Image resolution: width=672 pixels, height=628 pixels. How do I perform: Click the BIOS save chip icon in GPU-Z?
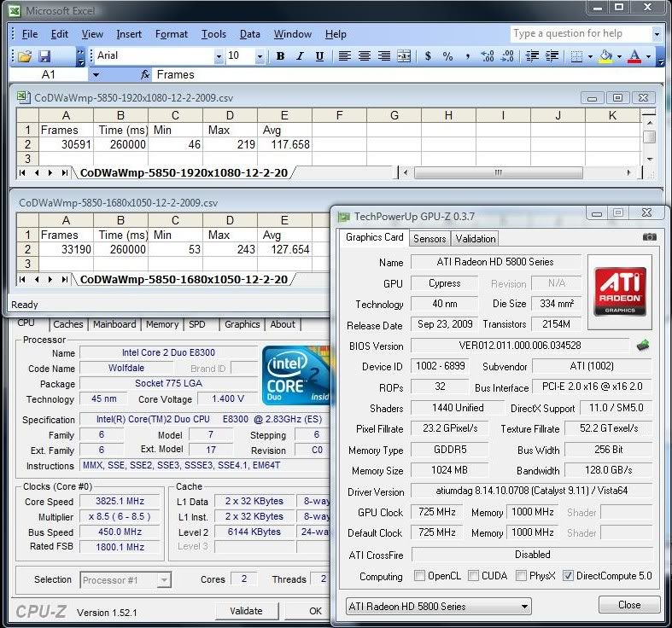643,345
